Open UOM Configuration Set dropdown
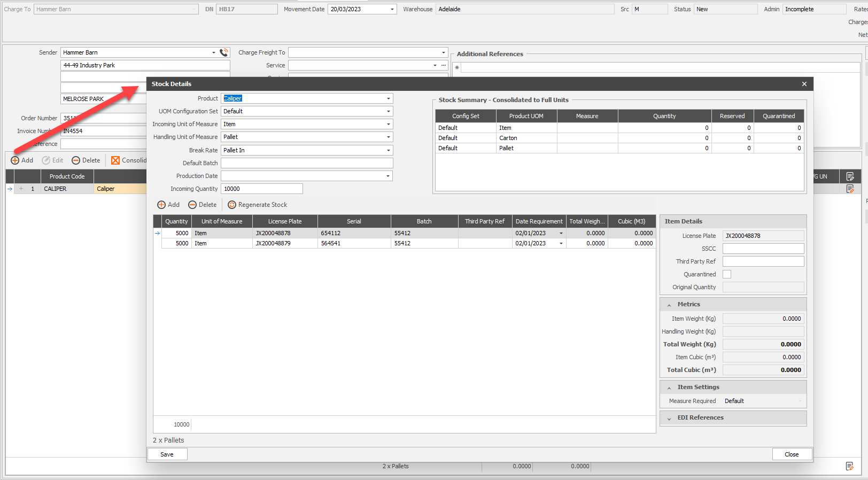The width and height of the screenshot is (868, 480). click(389, 111)
